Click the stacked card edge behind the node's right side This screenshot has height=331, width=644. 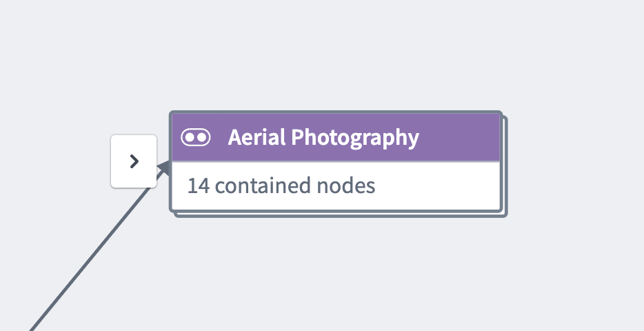[505, 166]
